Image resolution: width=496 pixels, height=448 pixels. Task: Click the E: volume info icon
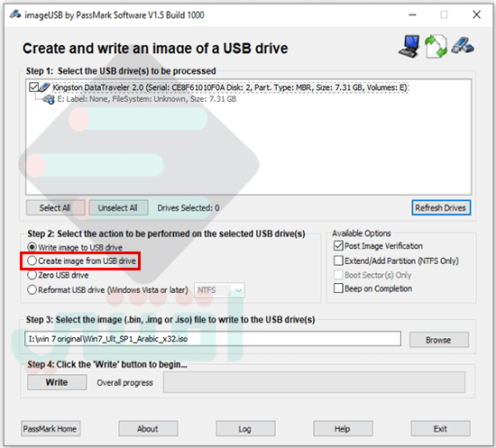(49, 99)
